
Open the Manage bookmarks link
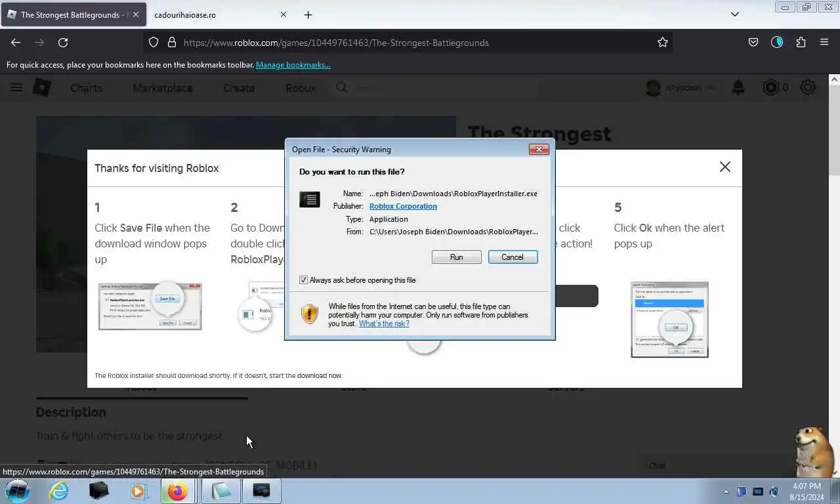(293, 65)
